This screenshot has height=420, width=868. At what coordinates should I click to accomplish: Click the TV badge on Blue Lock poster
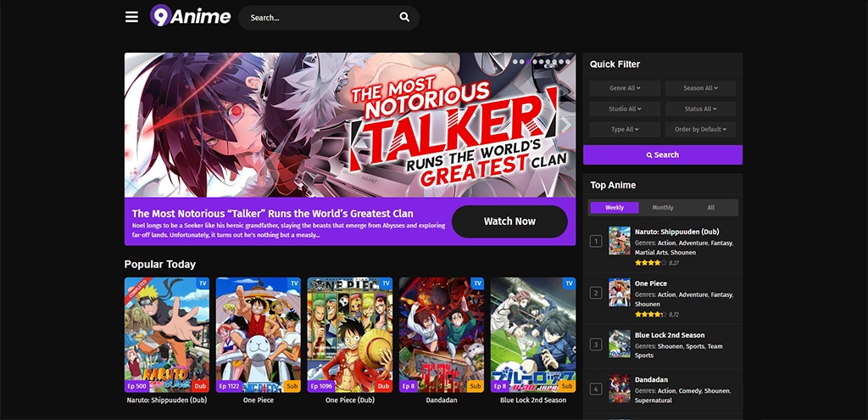569,283
